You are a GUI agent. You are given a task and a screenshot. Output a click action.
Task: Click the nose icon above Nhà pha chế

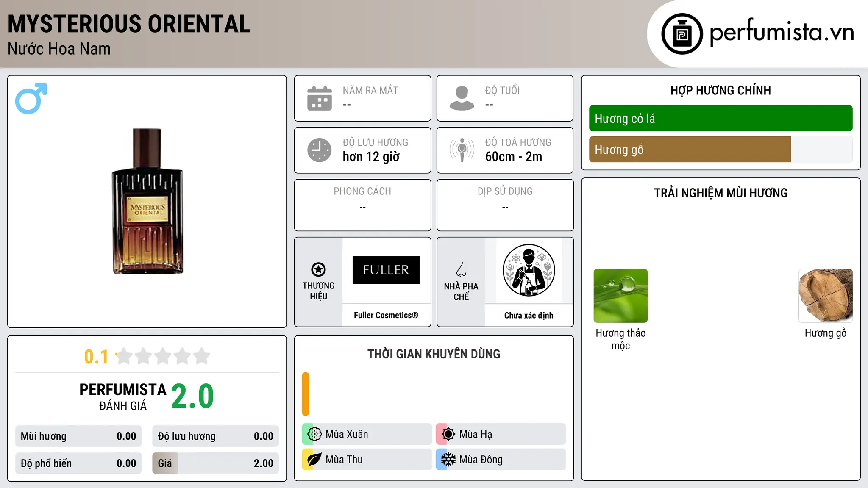point(461,269)
